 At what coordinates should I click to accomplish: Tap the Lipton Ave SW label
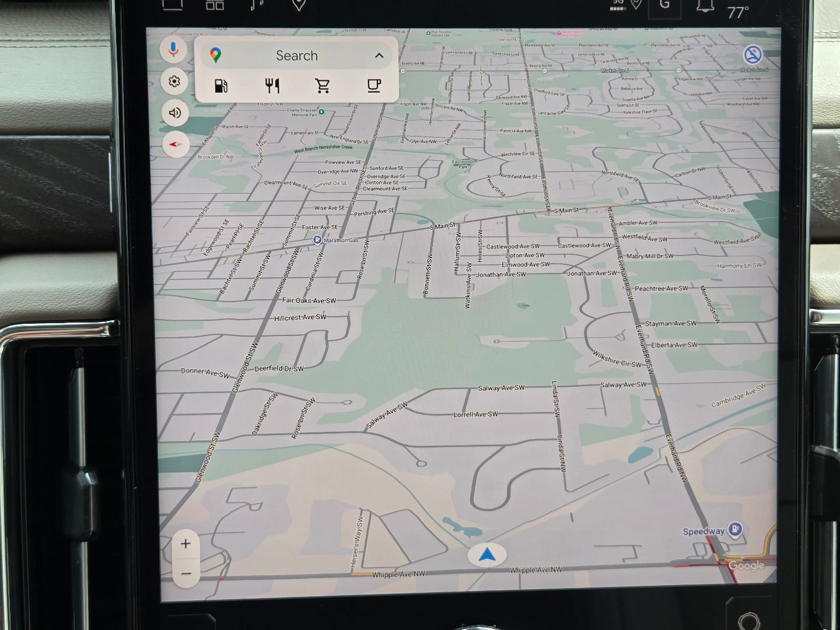tap(525, 255)
